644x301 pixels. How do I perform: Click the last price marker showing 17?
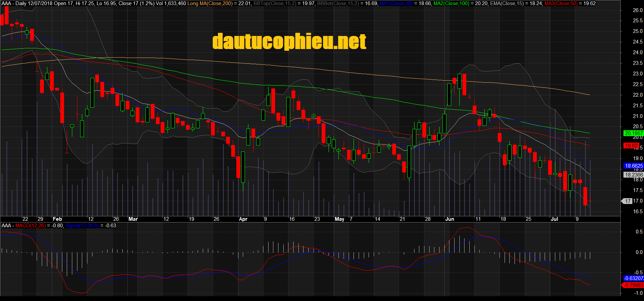[627, 201]
